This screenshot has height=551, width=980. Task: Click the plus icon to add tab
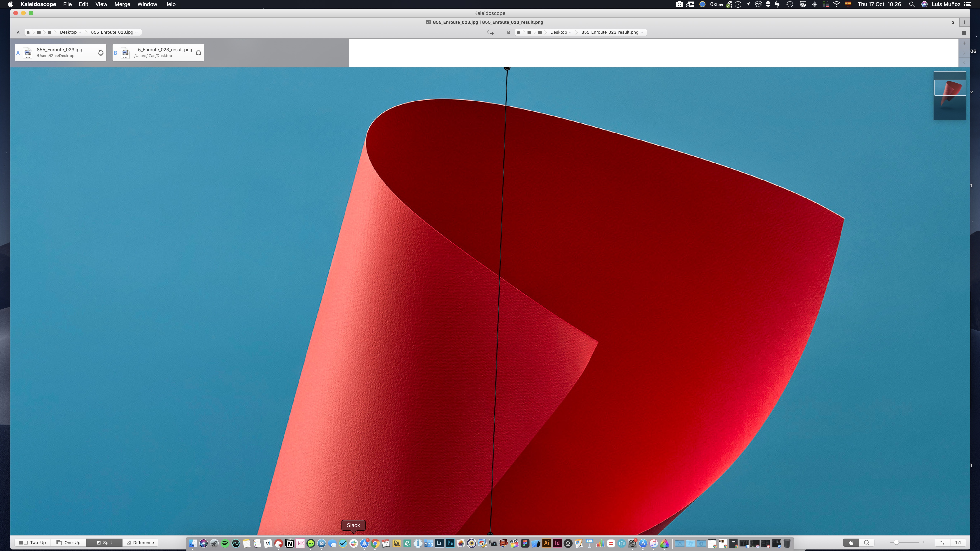[x=964, y=22]
